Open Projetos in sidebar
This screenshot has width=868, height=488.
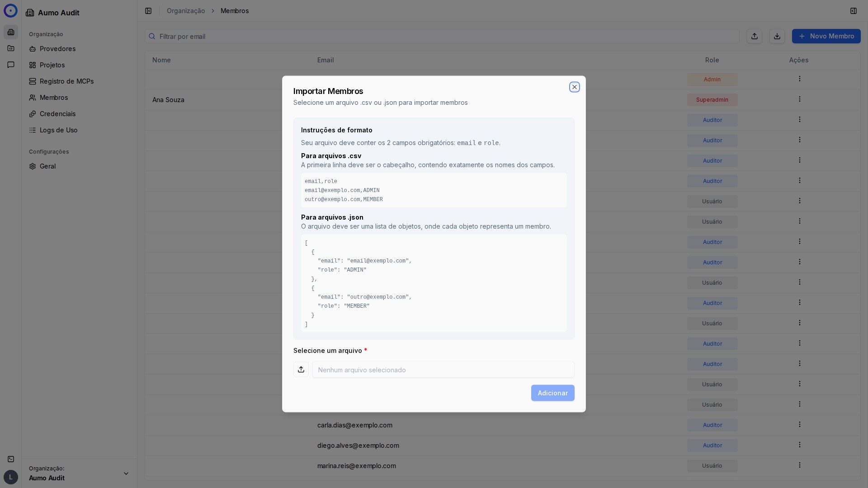[80, 65]
